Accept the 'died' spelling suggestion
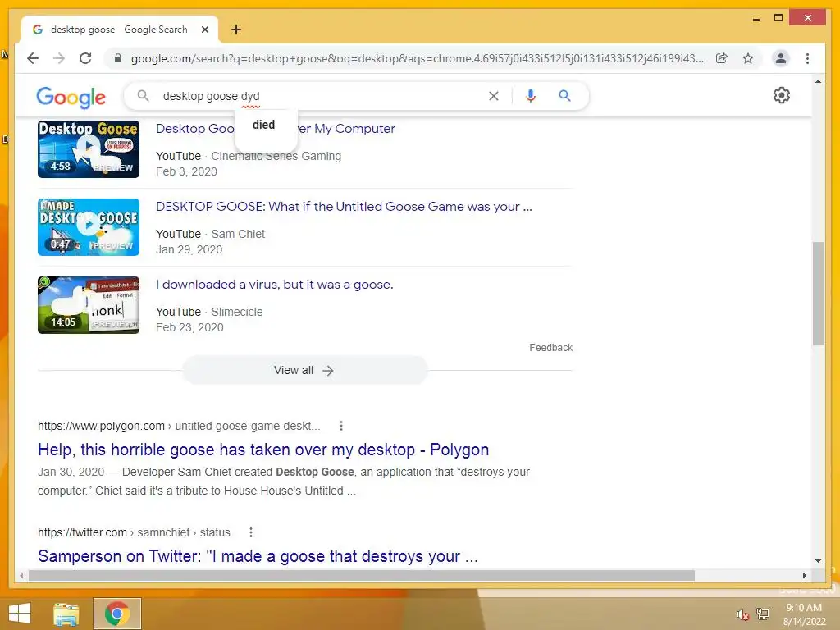This screenshot has width=840, height=630. click(263, 125)
